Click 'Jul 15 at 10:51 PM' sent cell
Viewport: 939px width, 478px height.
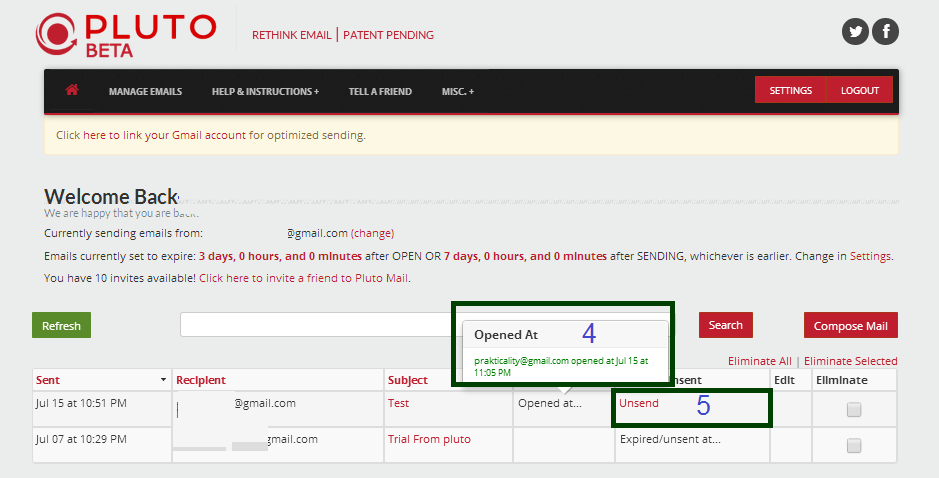tap(81, 403)
